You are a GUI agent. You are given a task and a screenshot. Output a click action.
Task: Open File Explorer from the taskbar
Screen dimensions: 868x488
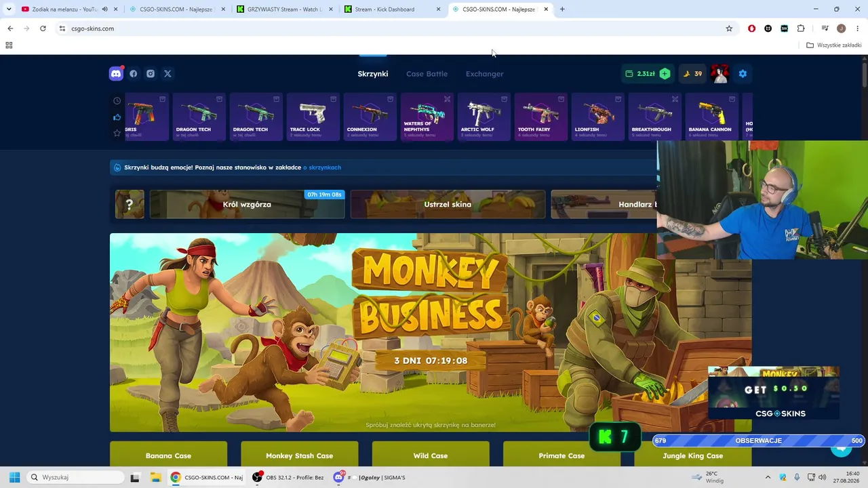(x=155, y=477)
